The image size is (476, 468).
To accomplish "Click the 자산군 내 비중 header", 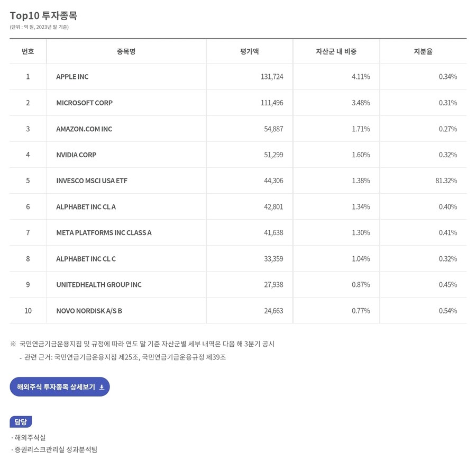I will point(336,51).
